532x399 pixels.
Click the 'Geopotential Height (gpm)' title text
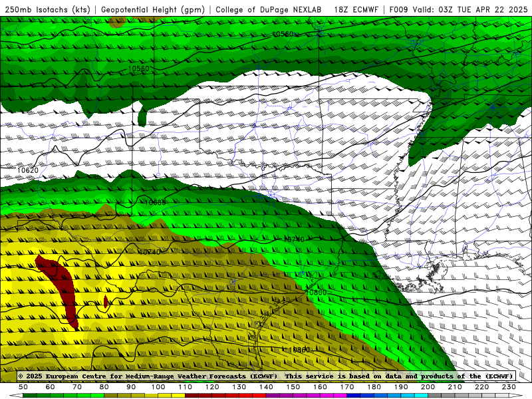click(x=153, y=9)
